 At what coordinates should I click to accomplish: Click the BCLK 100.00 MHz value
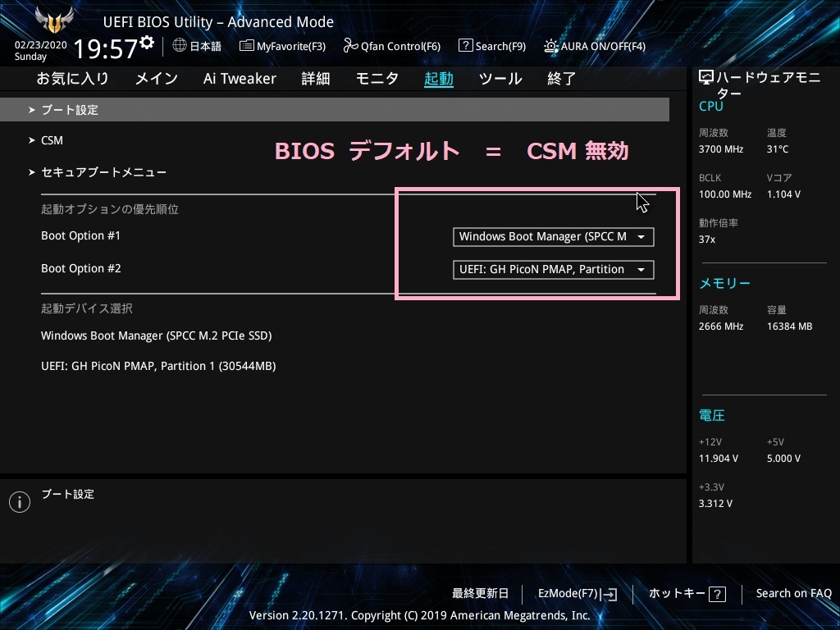(725, 194)
